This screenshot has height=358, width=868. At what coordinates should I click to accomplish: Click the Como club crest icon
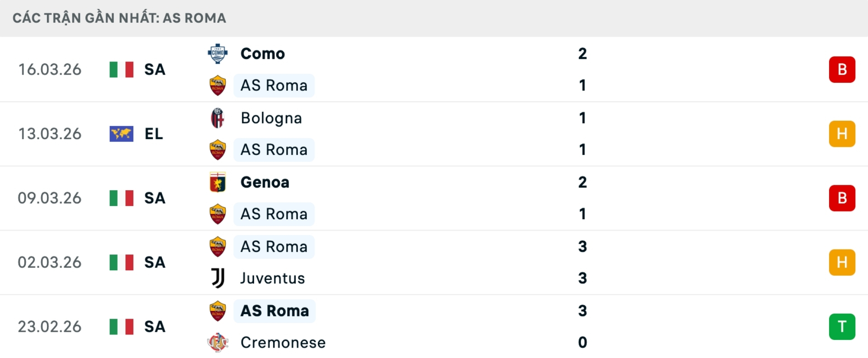pyautogui.click(x=217, y=54)
